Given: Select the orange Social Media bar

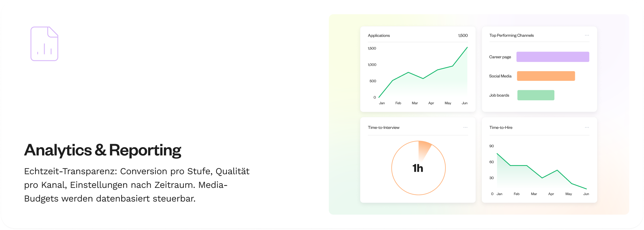Looking at the screenshot, I should (x=546, y=76).
